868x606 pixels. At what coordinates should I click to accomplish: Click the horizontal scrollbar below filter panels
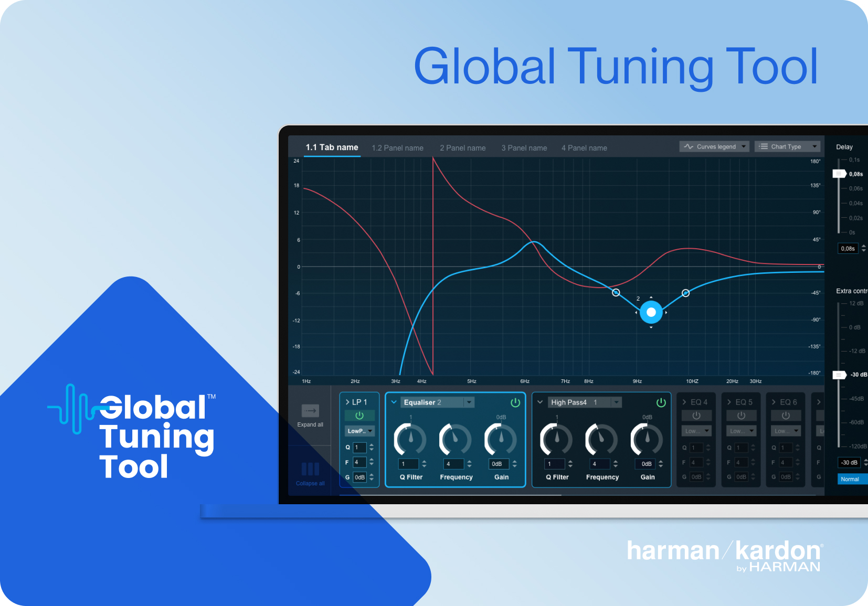pos(450,495)
